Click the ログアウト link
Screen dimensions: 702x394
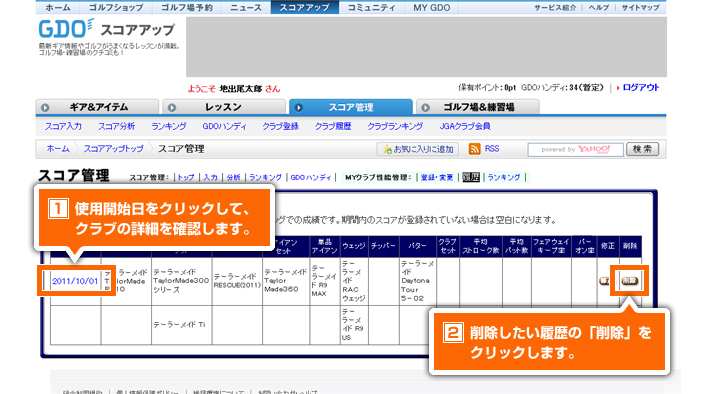(x=641, y=88)
